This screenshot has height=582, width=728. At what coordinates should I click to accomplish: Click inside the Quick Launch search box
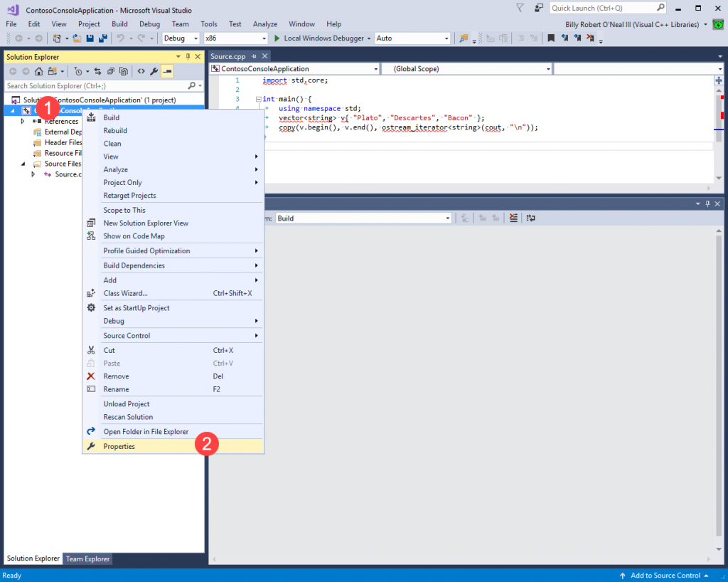608,7
